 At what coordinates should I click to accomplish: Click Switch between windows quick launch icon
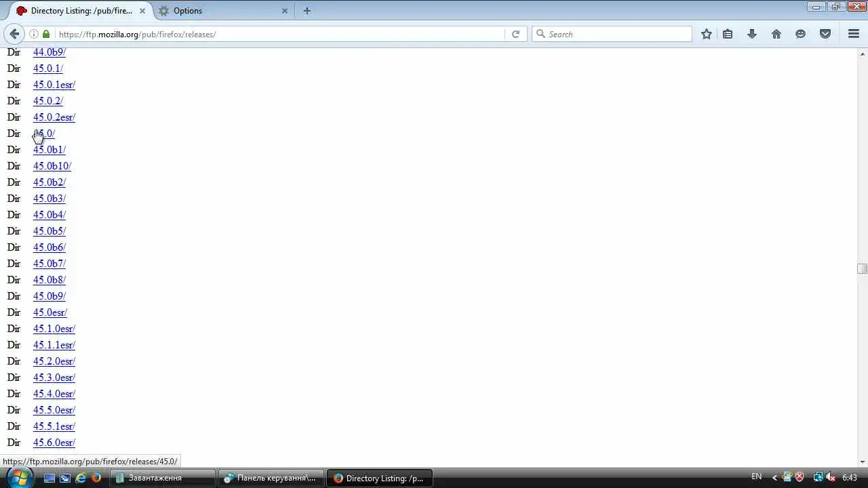[65, 478]
